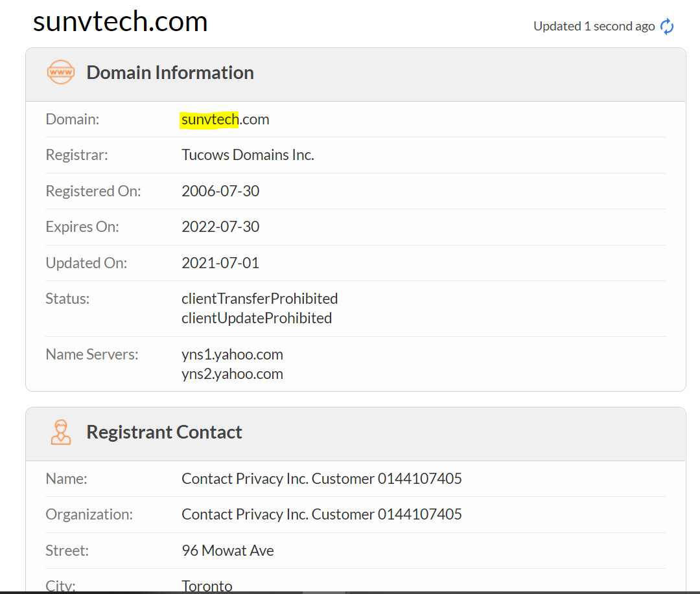
Task: Click the blue refresh icon
Action: click(x=667, y=27)
